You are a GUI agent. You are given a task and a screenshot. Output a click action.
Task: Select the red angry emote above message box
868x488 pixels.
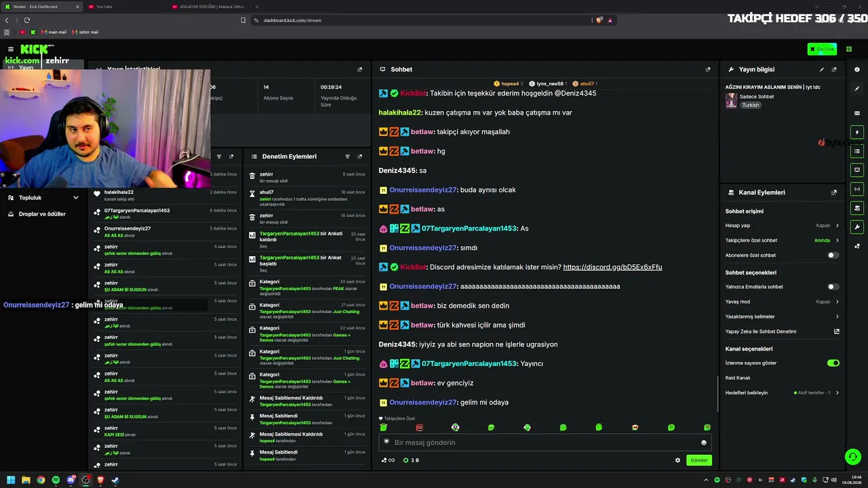click(419, 428)
